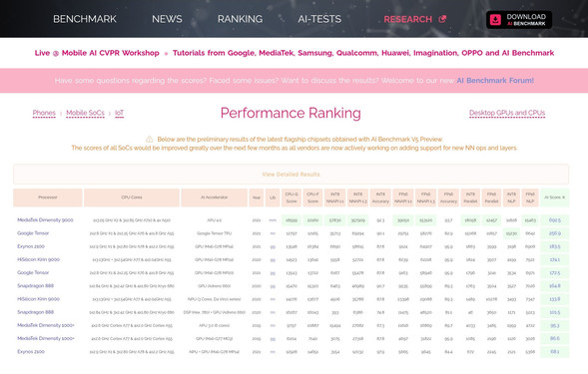The height and width of the screenshot is (374, 588).
Task: Open Snapdragon 888 link with AI score 164.8
Action: (x=35, y=285)
